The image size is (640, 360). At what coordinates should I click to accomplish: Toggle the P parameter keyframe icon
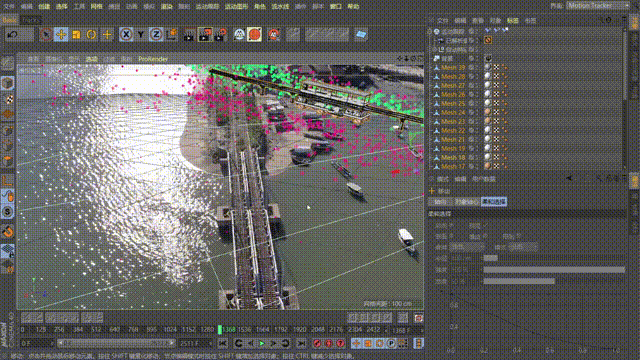pos(391,344)
